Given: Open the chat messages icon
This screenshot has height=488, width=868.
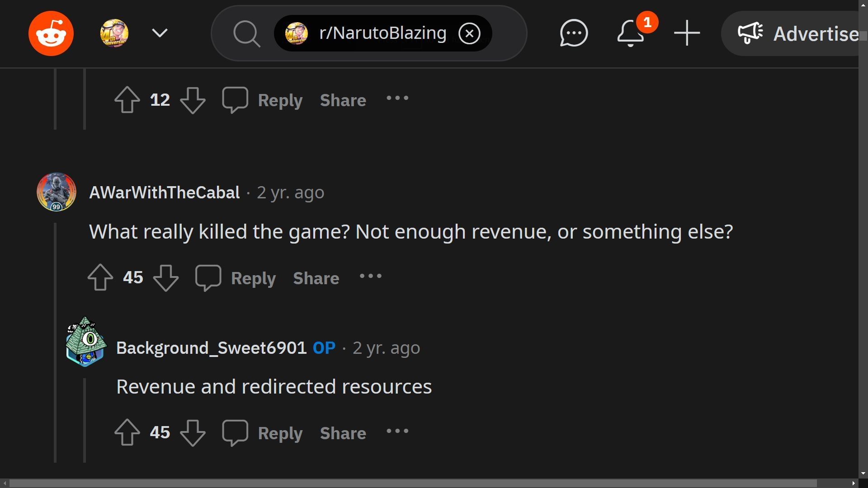Looking at the screenshot, I should pos(574,33).
